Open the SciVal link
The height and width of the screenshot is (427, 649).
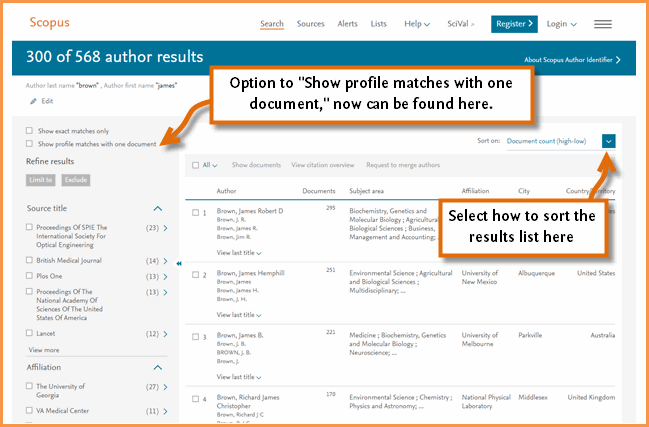click(461, 24)
